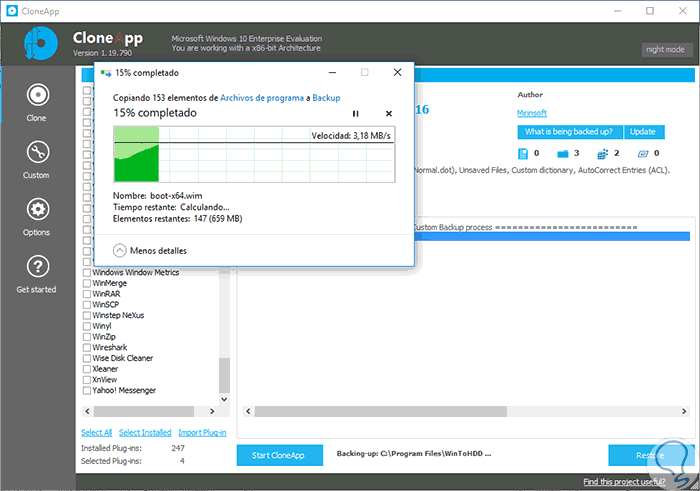Check the WinZip plug-in

[87, 337]
